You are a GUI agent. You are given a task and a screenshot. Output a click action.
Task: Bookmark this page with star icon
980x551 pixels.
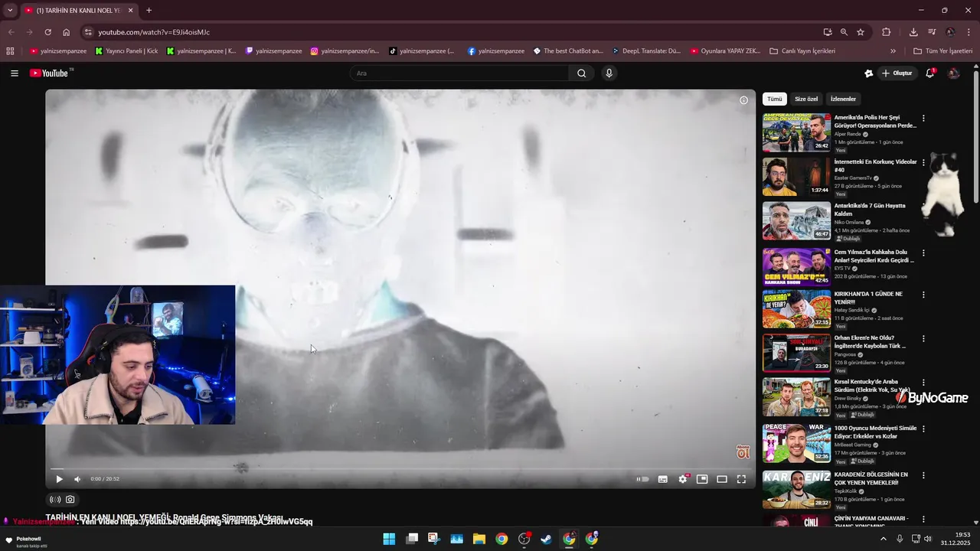coord(861,32)
